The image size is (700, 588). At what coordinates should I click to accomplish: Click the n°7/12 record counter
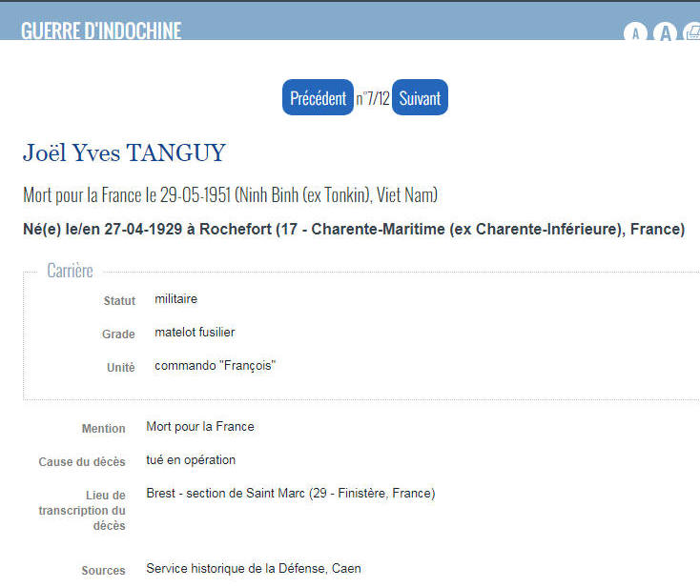point(373,99)
